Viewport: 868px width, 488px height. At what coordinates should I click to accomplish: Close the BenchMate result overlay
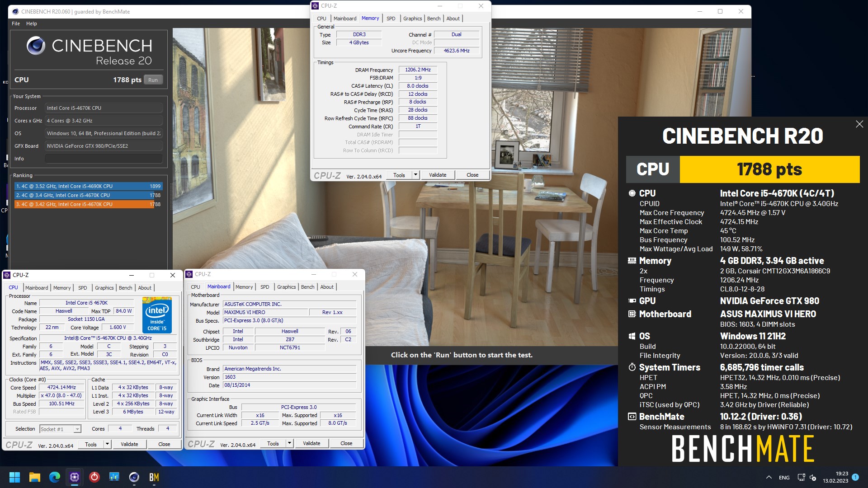coord(859,124)
